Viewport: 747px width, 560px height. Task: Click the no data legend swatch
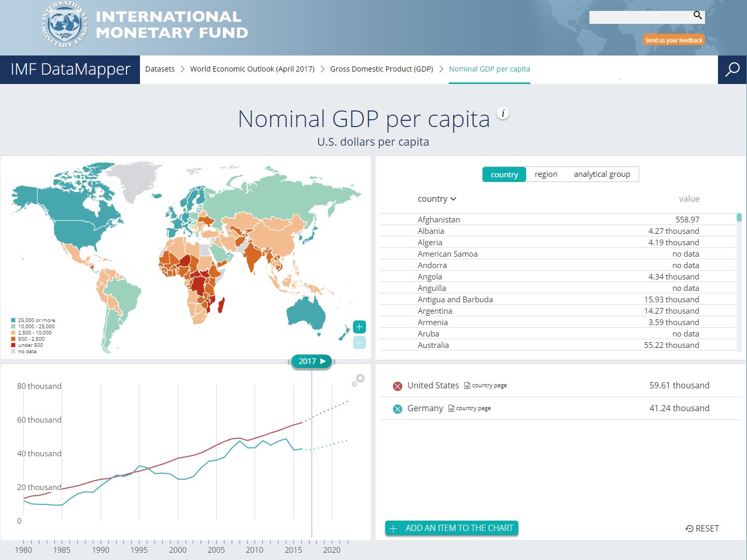[x=13, y=352]
